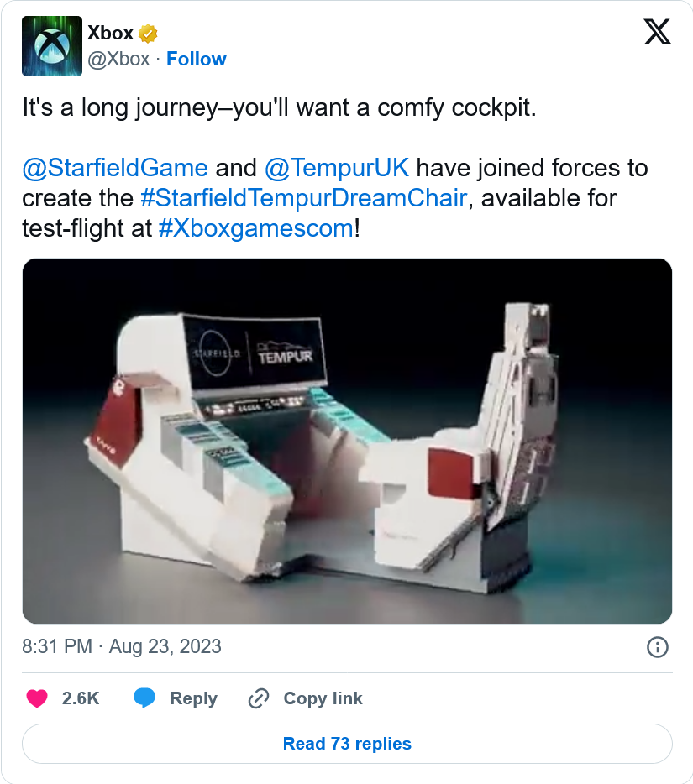Click the @Xbox handle

tap(118, 59)
